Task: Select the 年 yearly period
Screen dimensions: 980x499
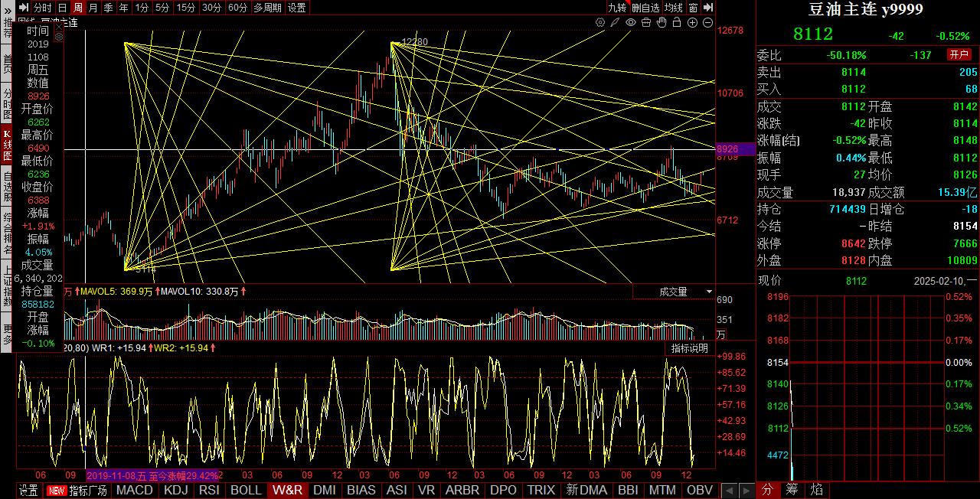Action: point(124,8)
